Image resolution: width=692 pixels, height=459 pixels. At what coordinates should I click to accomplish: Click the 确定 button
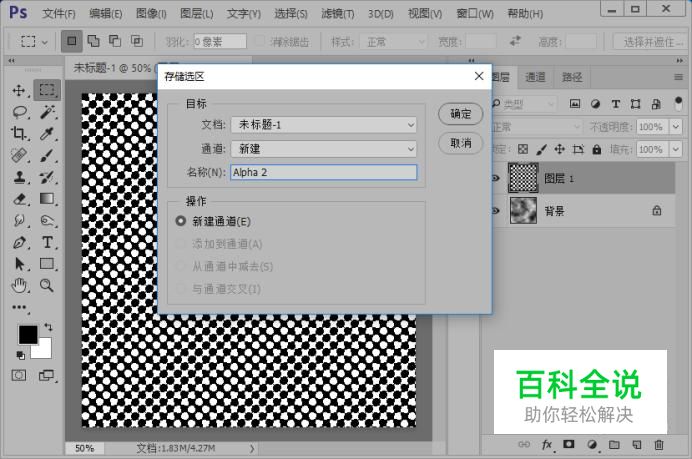click(x=460, y=114)
